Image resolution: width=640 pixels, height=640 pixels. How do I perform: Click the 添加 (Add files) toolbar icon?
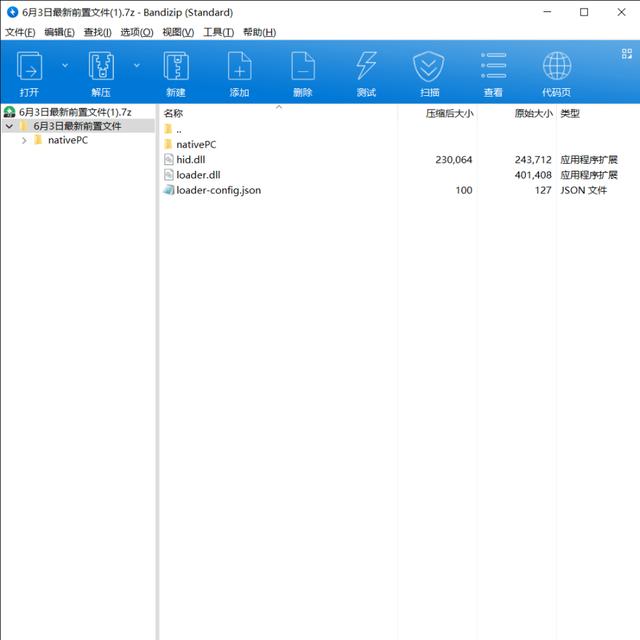click(239, 67)
